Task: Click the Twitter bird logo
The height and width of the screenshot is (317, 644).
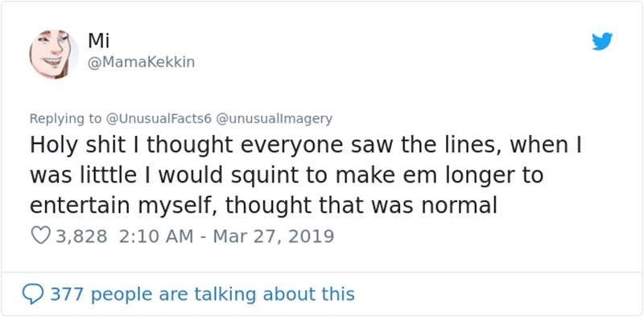Action: click(602, 42)
